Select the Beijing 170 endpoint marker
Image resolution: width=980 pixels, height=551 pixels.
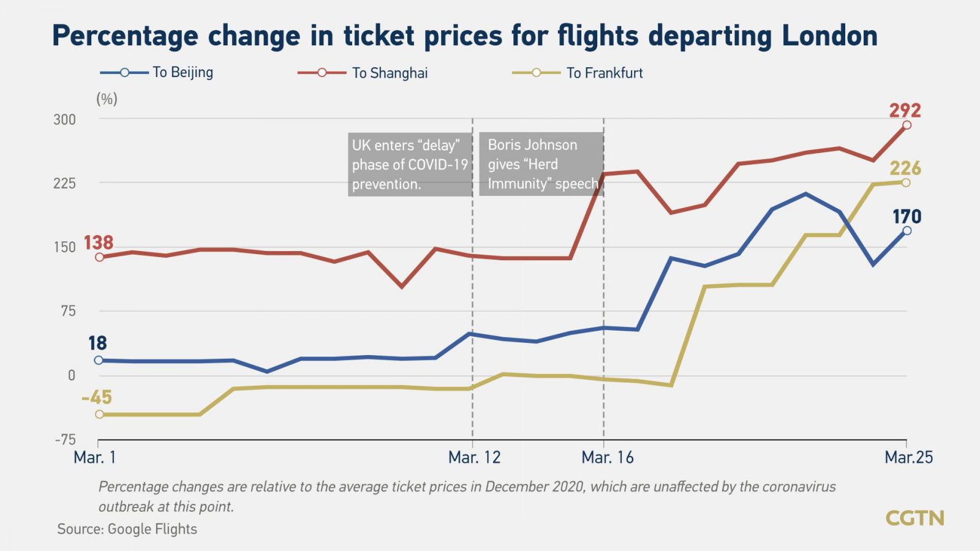(x=907, y=231)
